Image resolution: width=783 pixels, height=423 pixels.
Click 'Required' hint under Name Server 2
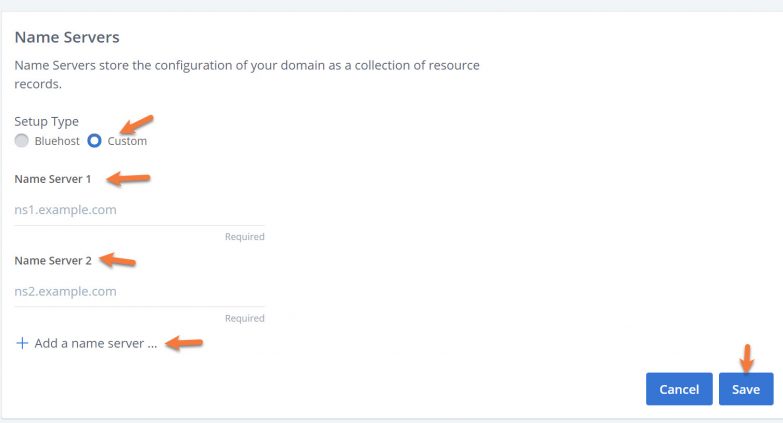tap(244, 318)
